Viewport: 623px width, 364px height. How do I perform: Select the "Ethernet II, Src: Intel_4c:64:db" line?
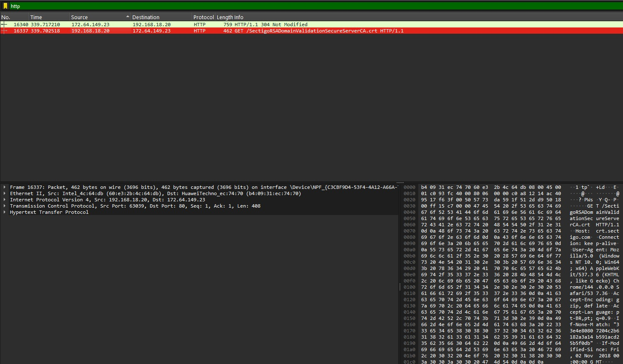coord(155,193)
